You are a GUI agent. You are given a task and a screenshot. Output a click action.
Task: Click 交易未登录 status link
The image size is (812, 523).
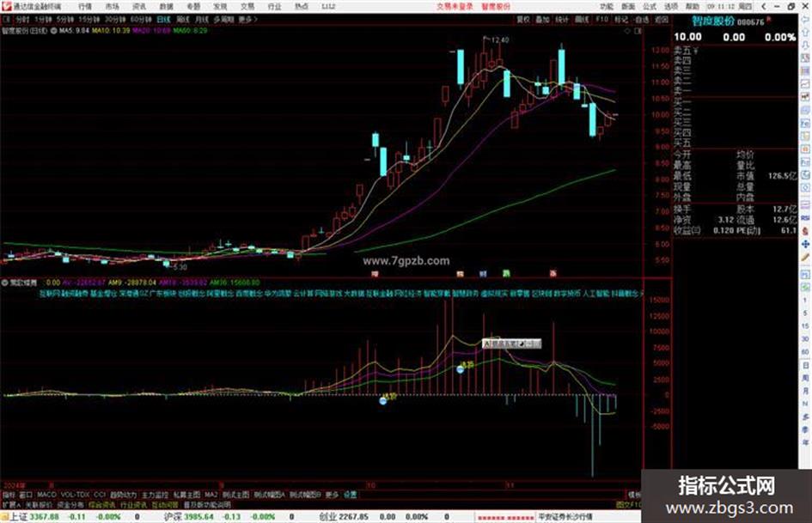(x=455, y=6)
